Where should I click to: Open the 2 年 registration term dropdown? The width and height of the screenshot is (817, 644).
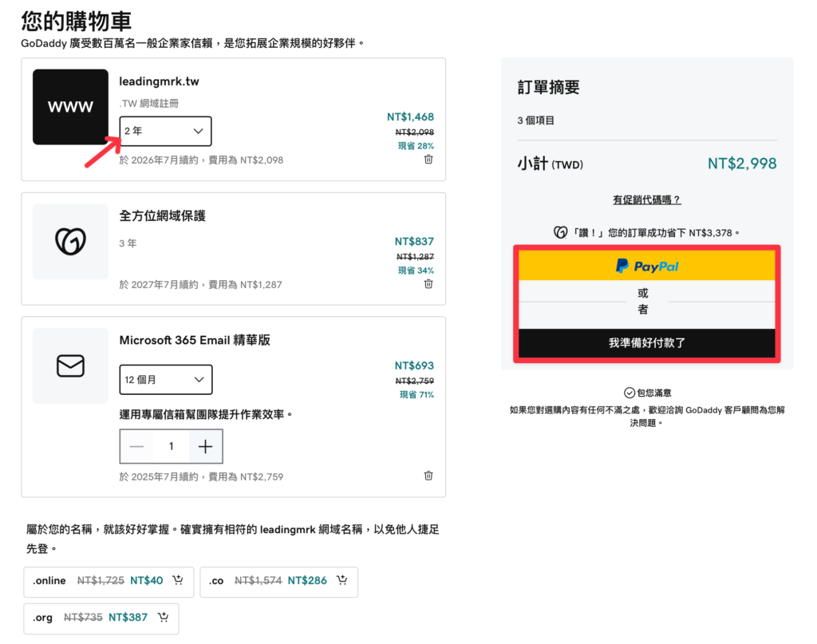point(165,131)
